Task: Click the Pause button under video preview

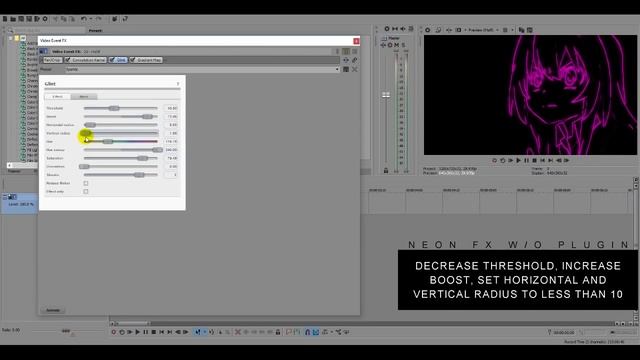Action: 527,160
